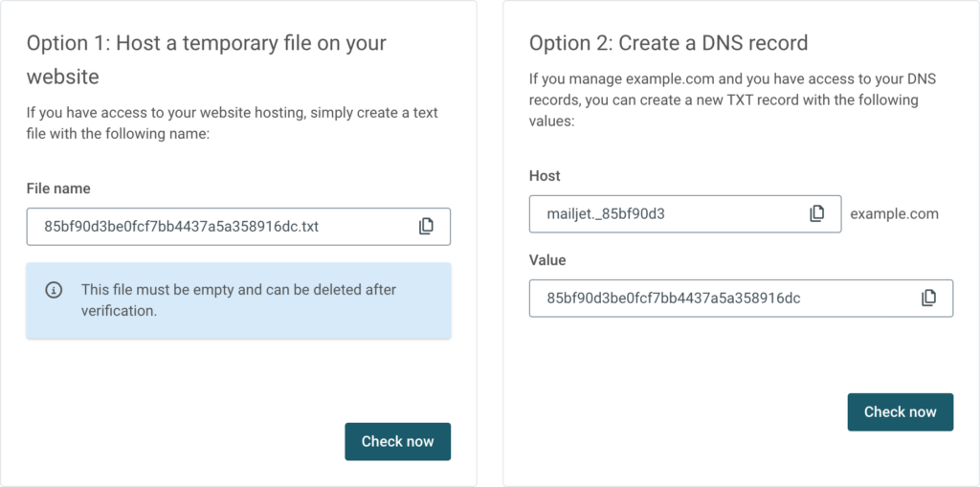Click the "File name" field label
Viewport: 980px width, 487px height.
58,188
